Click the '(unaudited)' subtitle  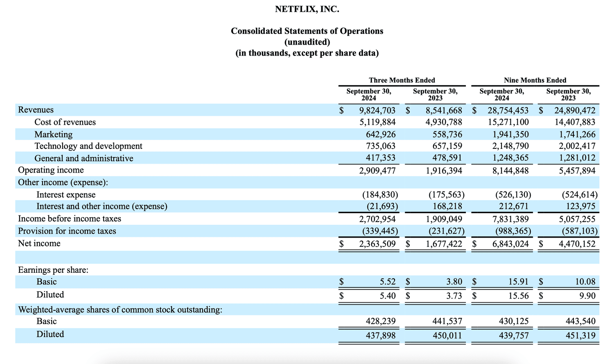(307, 42)
